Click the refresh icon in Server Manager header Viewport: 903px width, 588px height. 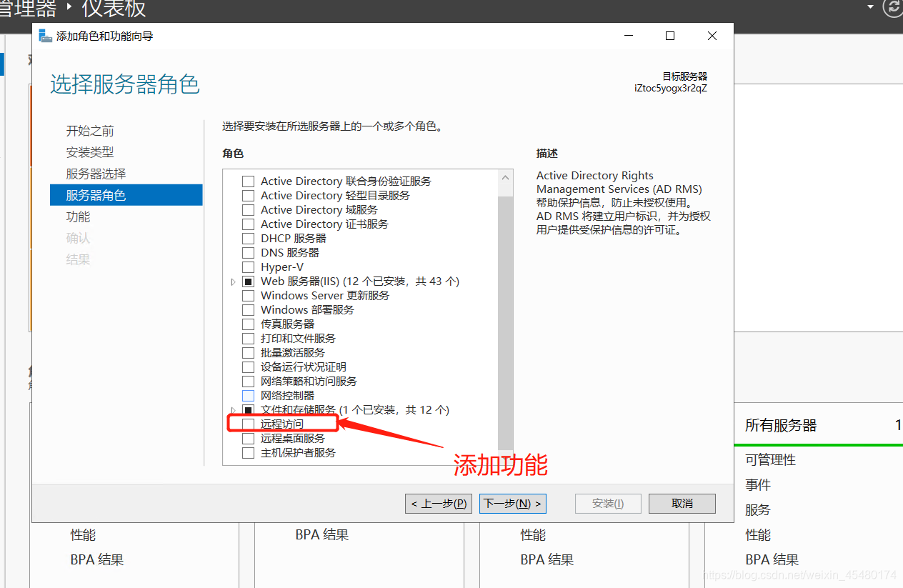coord(893,7)
